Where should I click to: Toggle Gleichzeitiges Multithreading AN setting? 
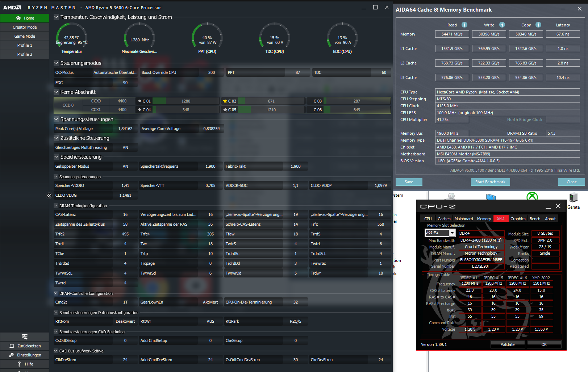point(125,147)
